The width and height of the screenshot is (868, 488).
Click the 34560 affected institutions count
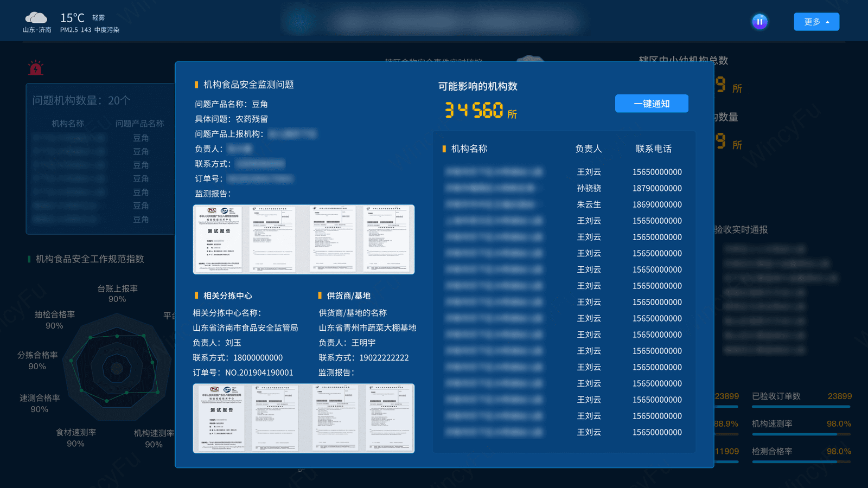pos(474,110)
